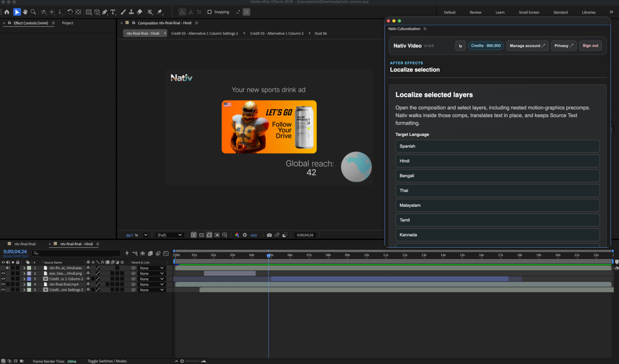Select the Hand tool
Image resolution: width=619 pixels, height=364 pixels.
click(x=25, y=12)
